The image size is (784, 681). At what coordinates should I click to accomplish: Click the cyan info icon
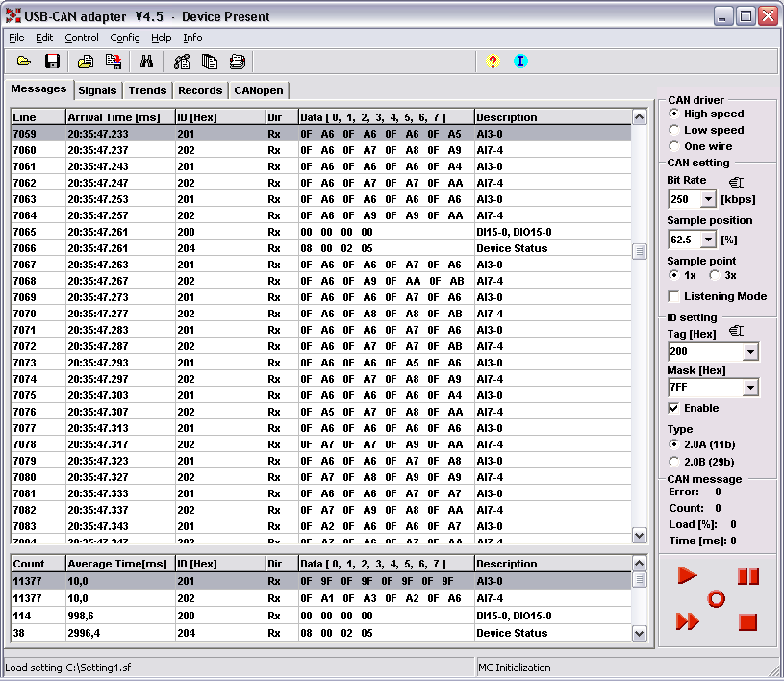pyautogui.click(x=520, y=62)
